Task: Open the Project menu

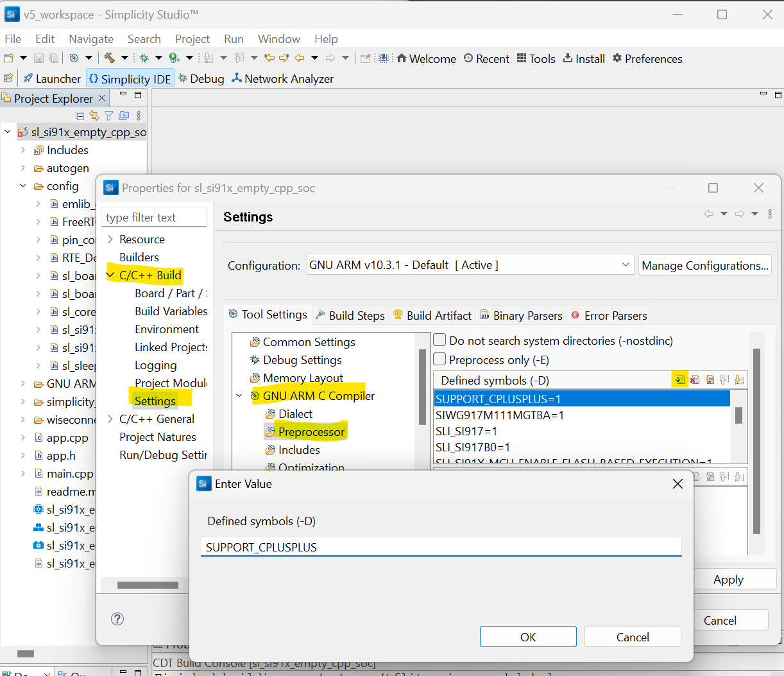Action: point(192,39)
